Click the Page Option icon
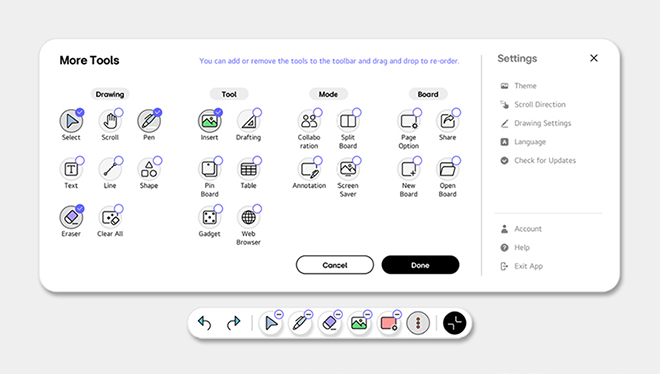This screenshot has height=374, width=660. tap(408, 121)
